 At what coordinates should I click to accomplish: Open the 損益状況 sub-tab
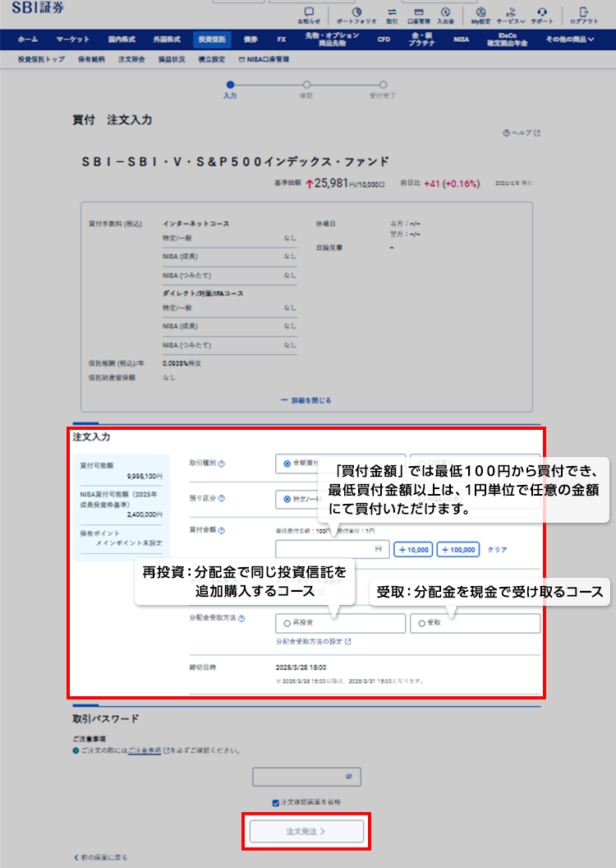tap(172, 59)
